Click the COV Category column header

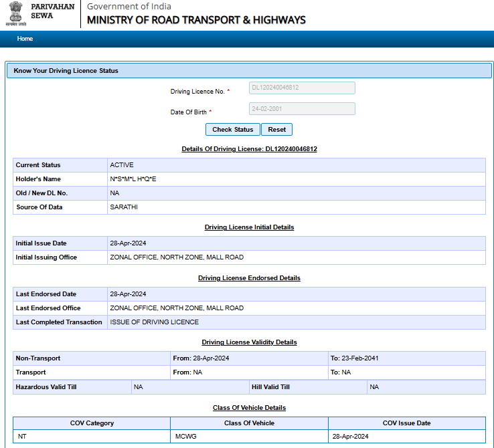[x=92, y=423]
